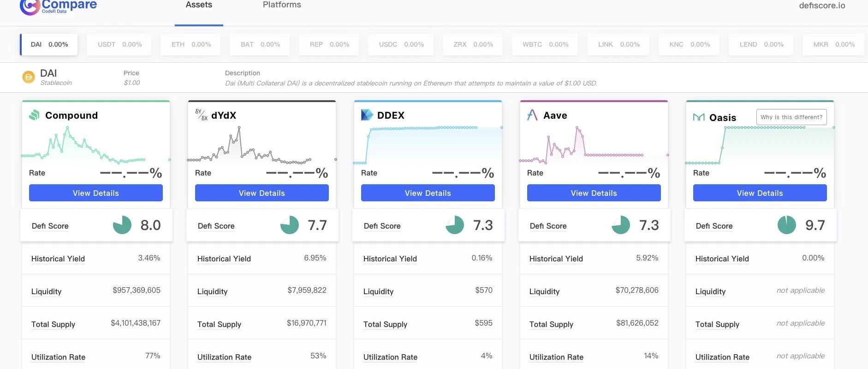Pick the WBTC asset chip
This screenshot has width=868, height=369.
tap(545, 44)
